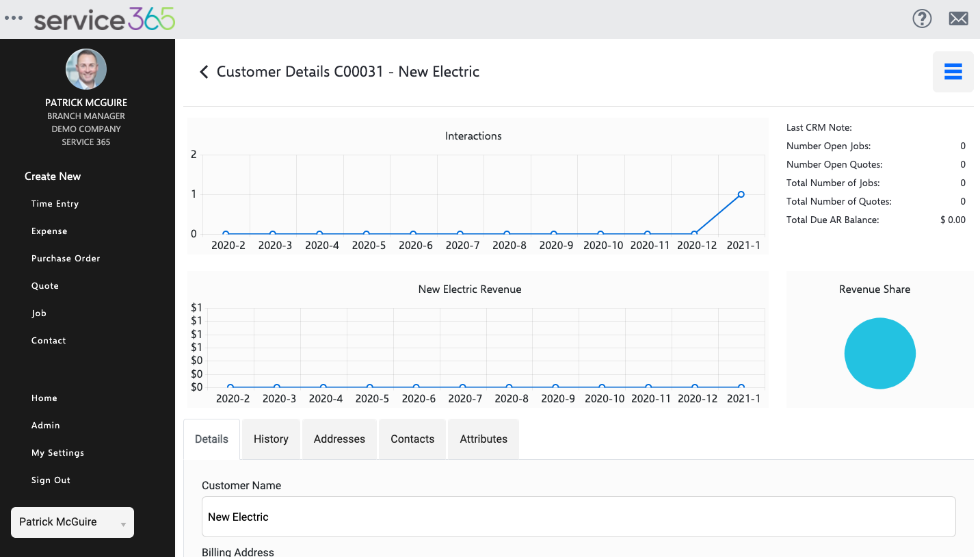This screenshot has width=980, height=557.
Task: Show the Attributes tab
Action: pos(484,439)
